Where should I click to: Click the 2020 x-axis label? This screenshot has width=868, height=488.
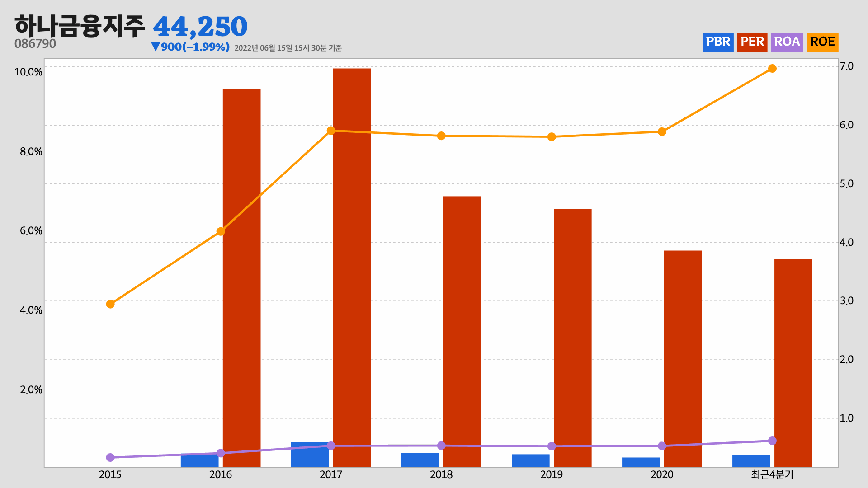[662, 474]
